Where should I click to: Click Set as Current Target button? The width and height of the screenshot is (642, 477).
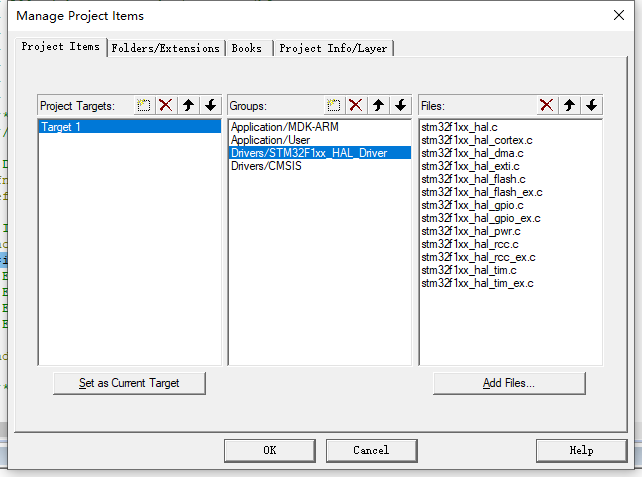129,383
